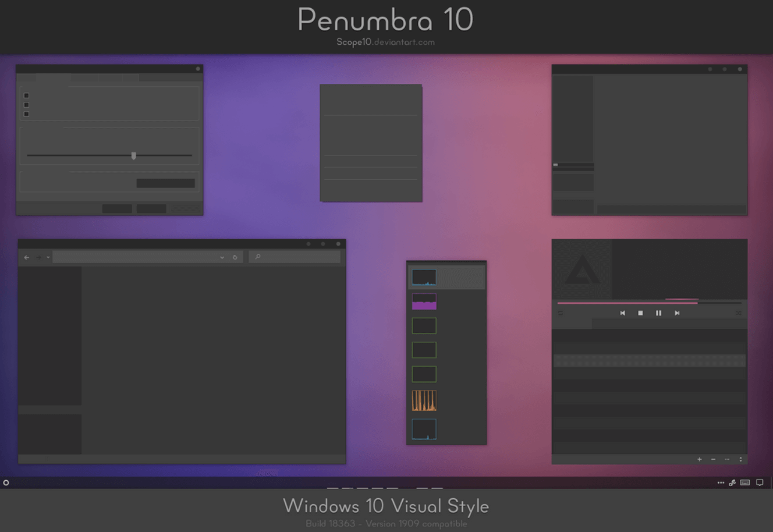This screenshot has width=773, height=532.
Task: Click the first dark button at dialog bottom
Action: 117,208
